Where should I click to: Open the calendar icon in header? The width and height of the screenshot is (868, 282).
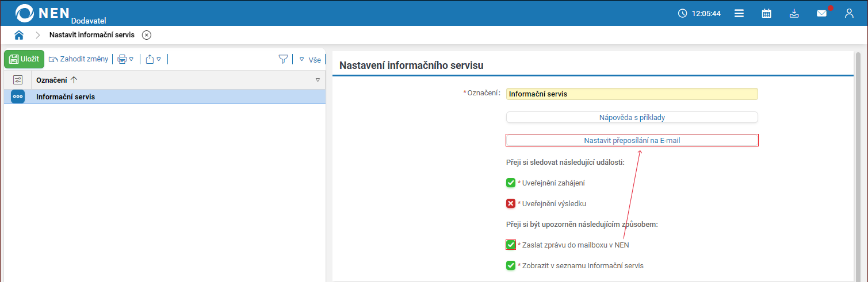click(766, 13)
